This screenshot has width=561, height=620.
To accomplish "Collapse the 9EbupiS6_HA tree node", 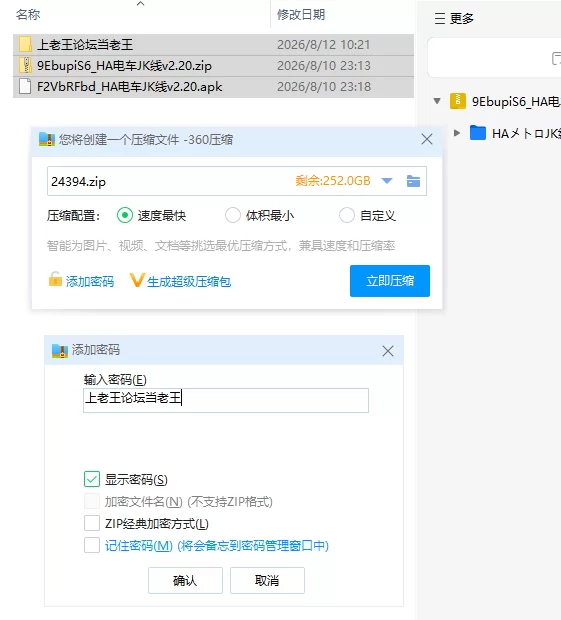I will pos(437,101).
